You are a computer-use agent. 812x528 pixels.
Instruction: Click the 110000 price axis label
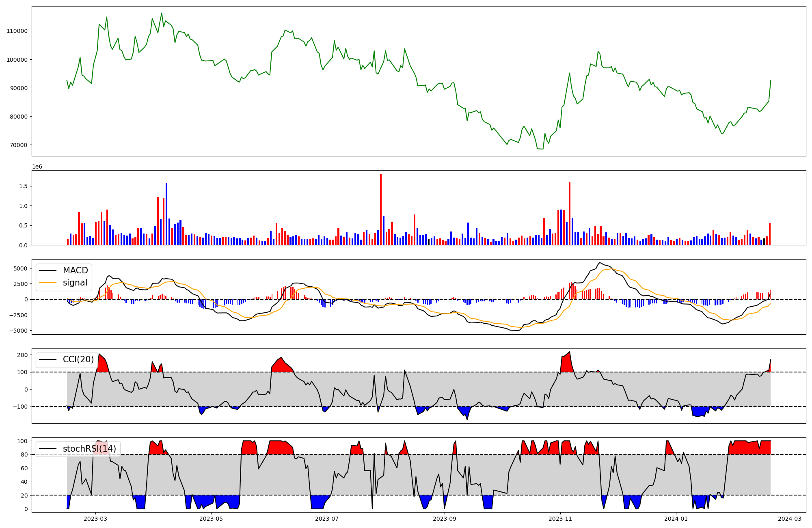click(x=17, y=31)
